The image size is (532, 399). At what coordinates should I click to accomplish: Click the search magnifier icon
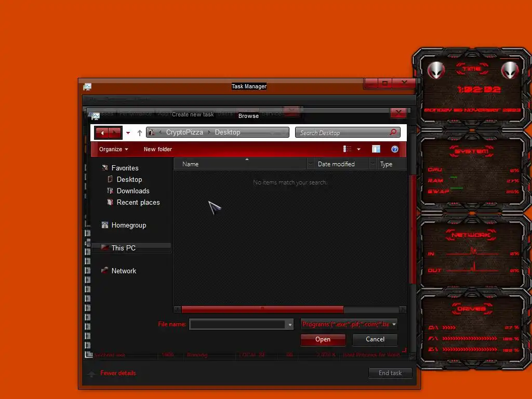tap(393, 132)
